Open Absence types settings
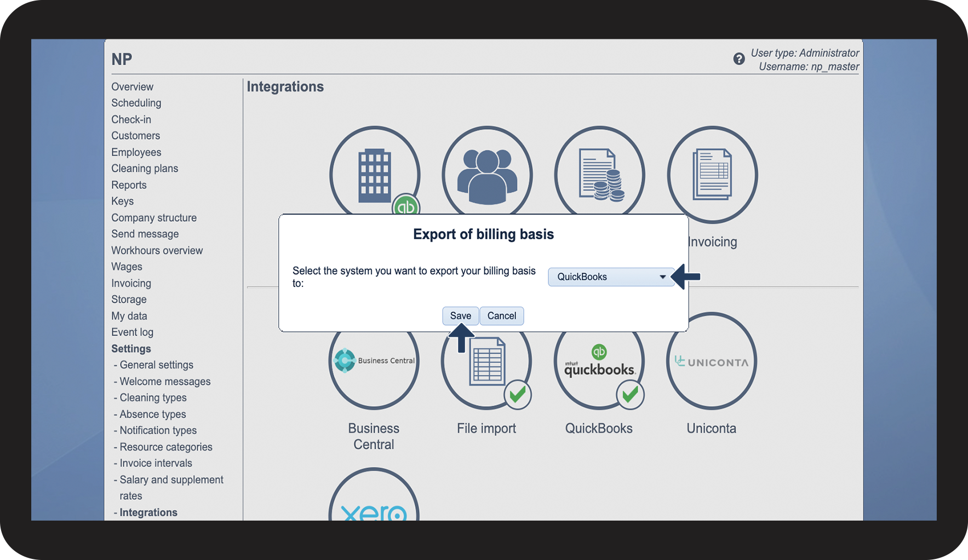 [152, 414]
